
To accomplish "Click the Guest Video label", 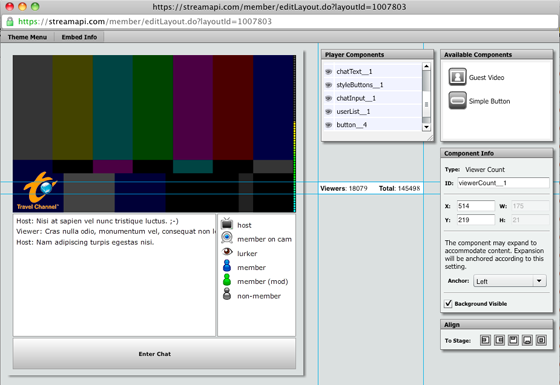I will pyautogui.click(x=486, y=78).
